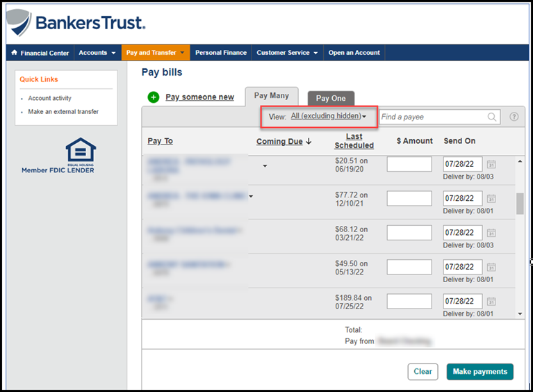
Task: Click send-on date field in $68.12 row
Action: (463, 233)
